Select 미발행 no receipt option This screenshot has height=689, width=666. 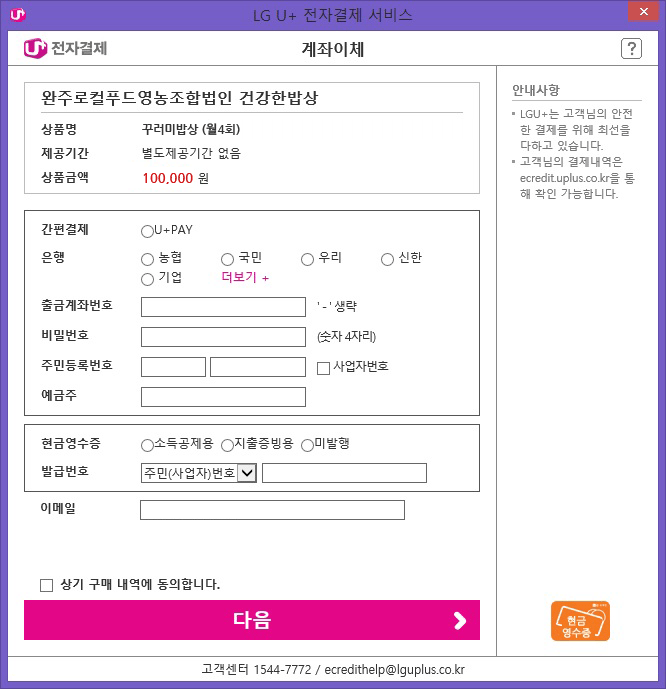click(x=307, y=445)
